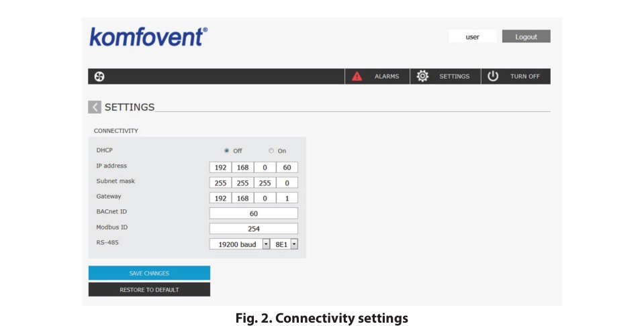Viewport: 644px width, 326px height.
Task: Click the first octet of Gateway field
Action: point(220,198)
